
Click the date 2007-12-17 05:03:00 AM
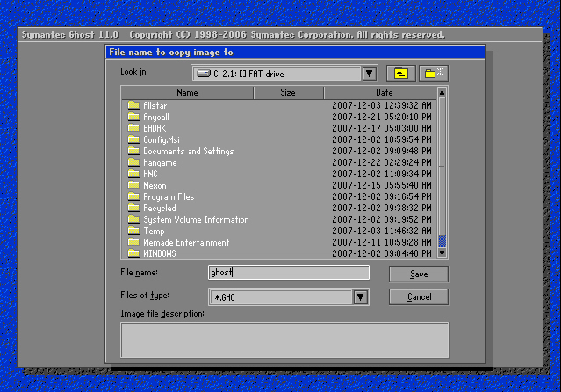coord(382,128)
